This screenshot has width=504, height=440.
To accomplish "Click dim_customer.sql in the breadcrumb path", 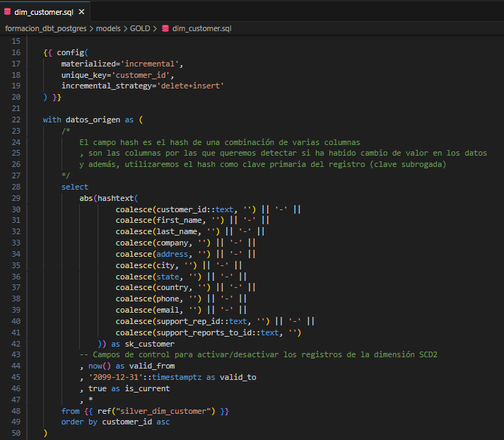I will tap(201, 28).
